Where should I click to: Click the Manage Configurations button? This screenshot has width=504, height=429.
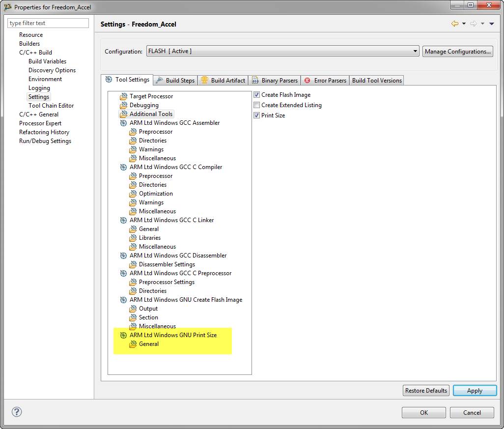tap(457, 51)
